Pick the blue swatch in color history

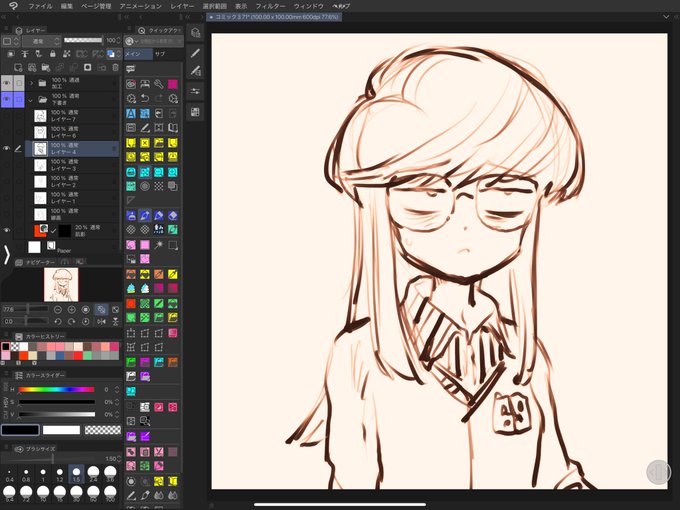(60, 356)
